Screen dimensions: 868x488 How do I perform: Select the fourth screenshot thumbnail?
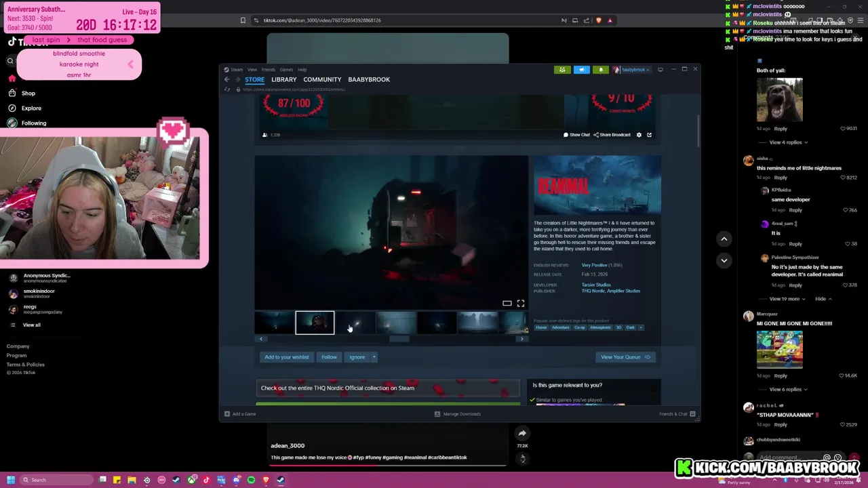[x=396, y=323]
